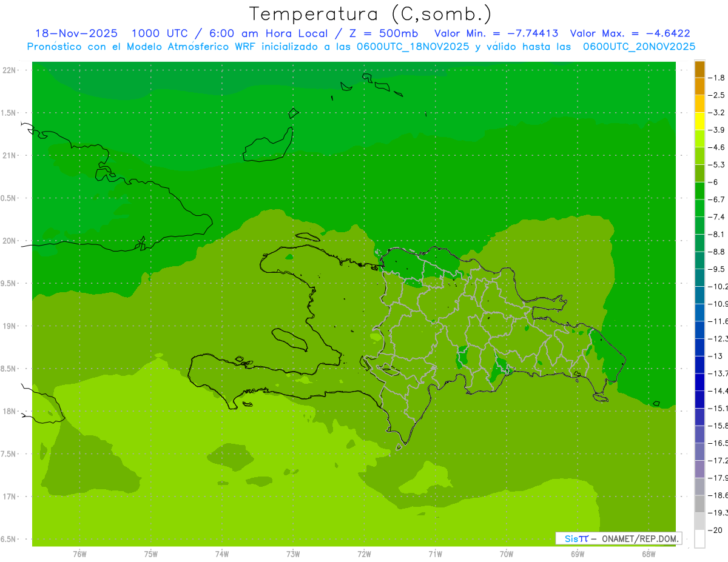This screenshot has width=728, height=562.
Task: Click the '18N' latitude label
Action: 10,411
